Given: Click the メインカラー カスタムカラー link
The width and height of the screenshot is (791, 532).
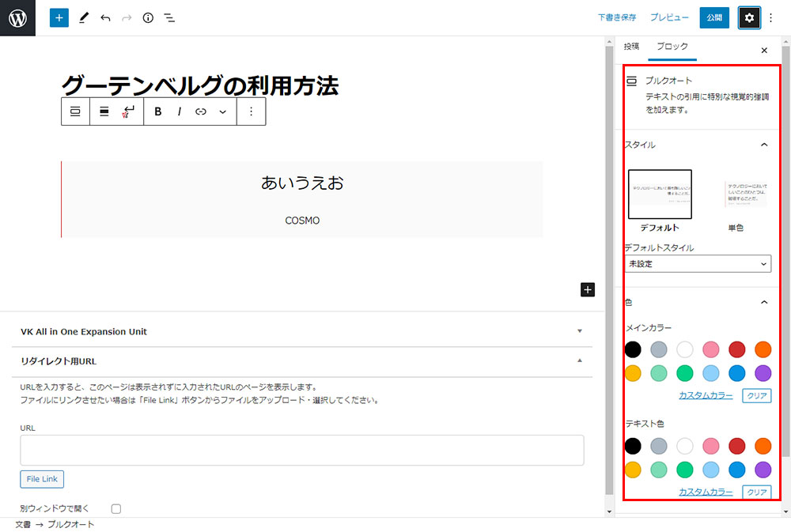Looking at the screenshot, I should coord(706,395).
